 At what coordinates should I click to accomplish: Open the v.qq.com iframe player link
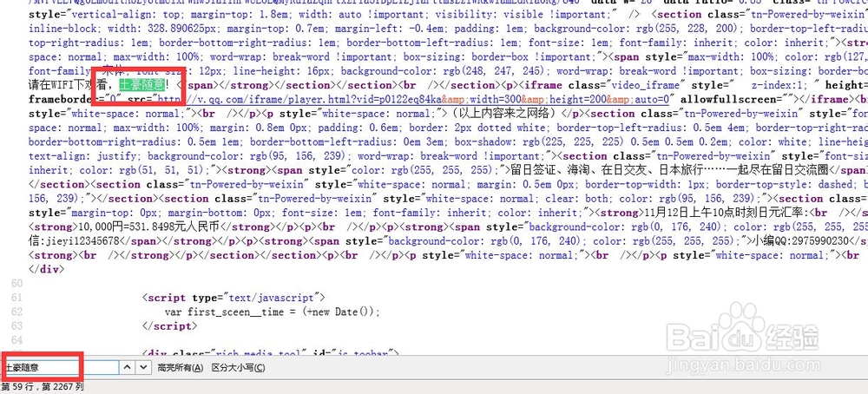coord(413,100)
